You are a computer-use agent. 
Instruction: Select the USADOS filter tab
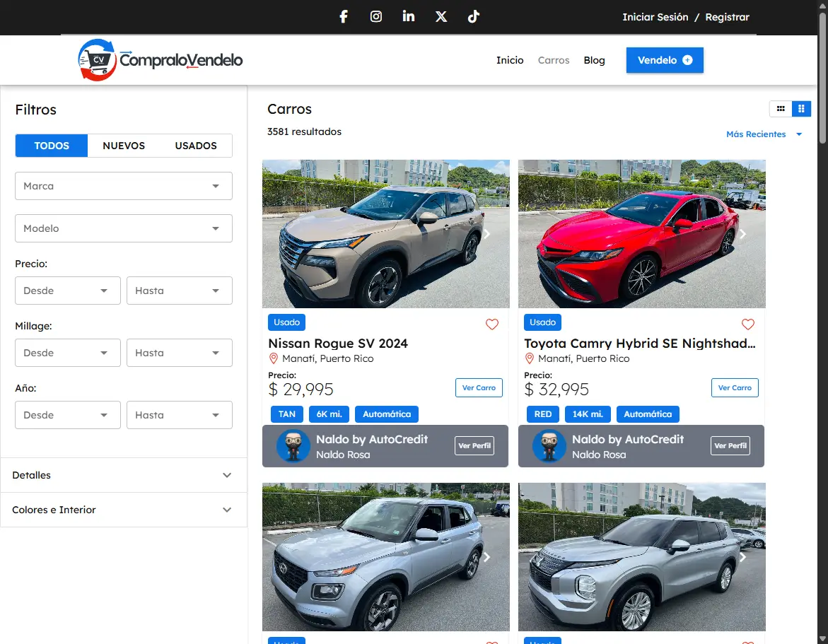pyautogui.click(x=196, y=146)
